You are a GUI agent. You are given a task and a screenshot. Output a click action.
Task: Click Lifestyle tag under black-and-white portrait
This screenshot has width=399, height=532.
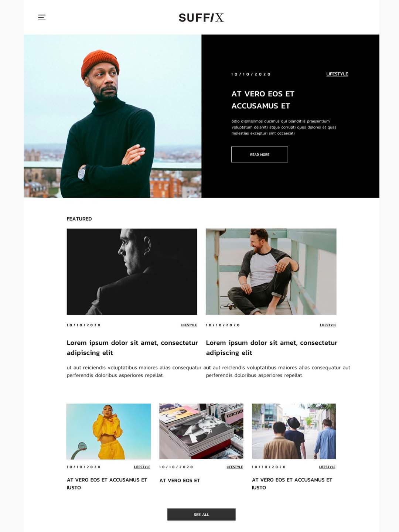pos(189,325)
